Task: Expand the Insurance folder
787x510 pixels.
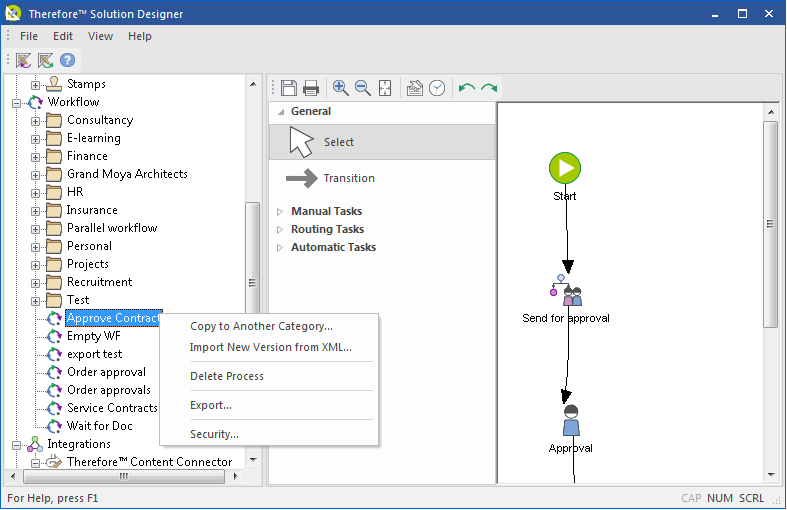Action: click(35, 211)
